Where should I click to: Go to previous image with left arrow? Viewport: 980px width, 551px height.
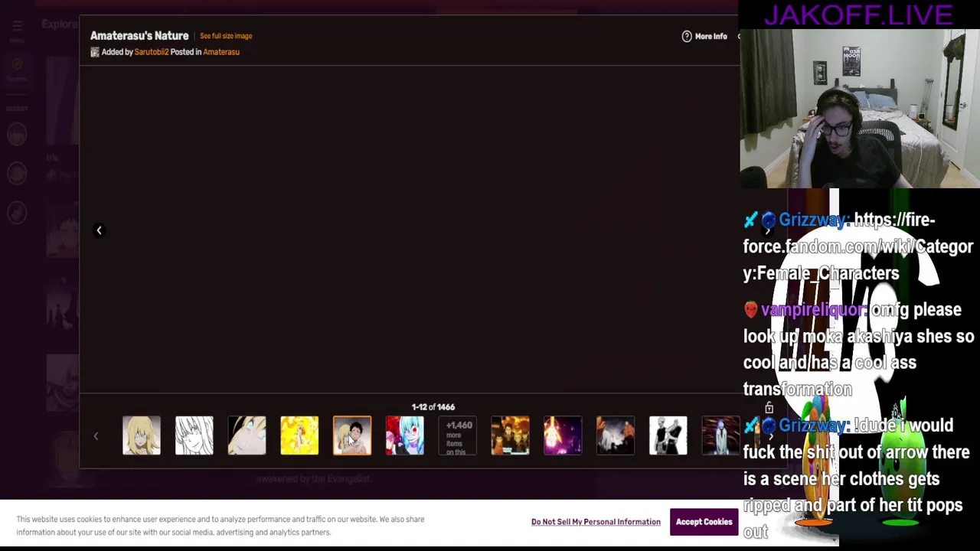pos(99,230)
